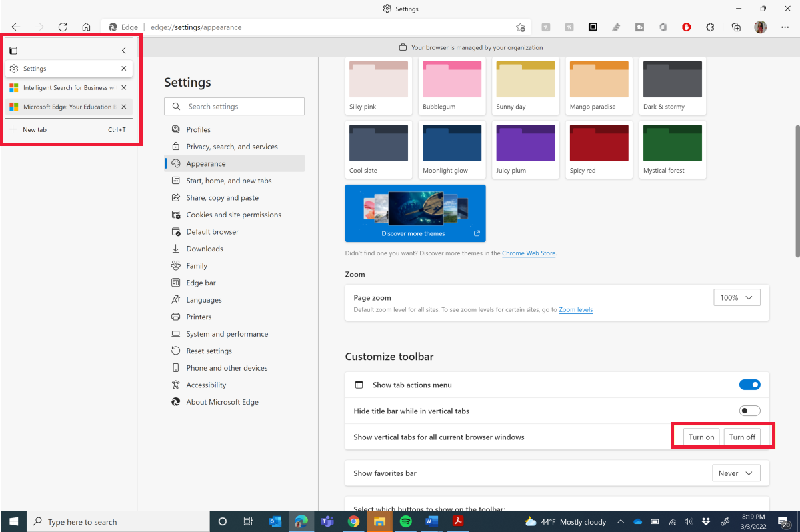800x532 pixels.
Task: Open the Show favorites bar dropdown
Action: pos(736,473)
